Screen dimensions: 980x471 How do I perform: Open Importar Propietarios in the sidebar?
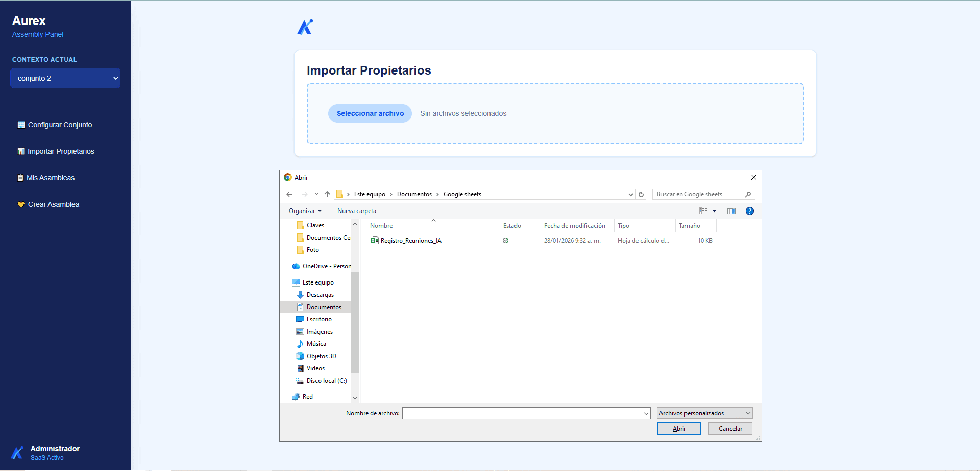[61, 151]
